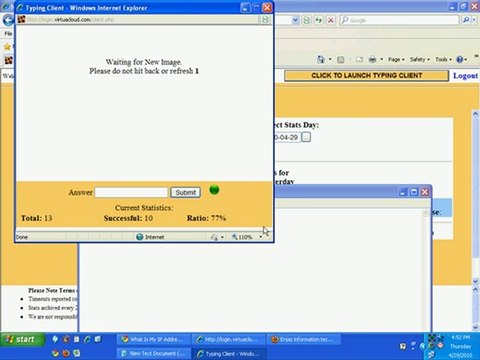
Task: Expand the Print dropdown arrow
Action: 381,59
